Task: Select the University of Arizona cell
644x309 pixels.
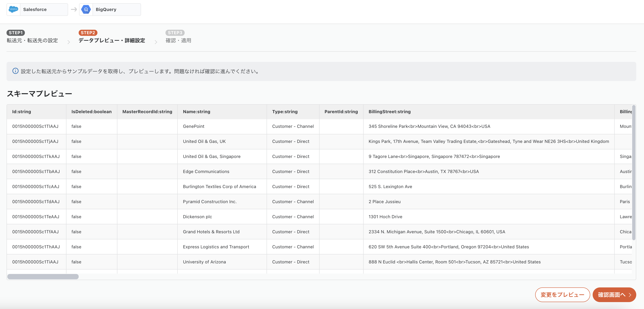Action: coord(204,262)
